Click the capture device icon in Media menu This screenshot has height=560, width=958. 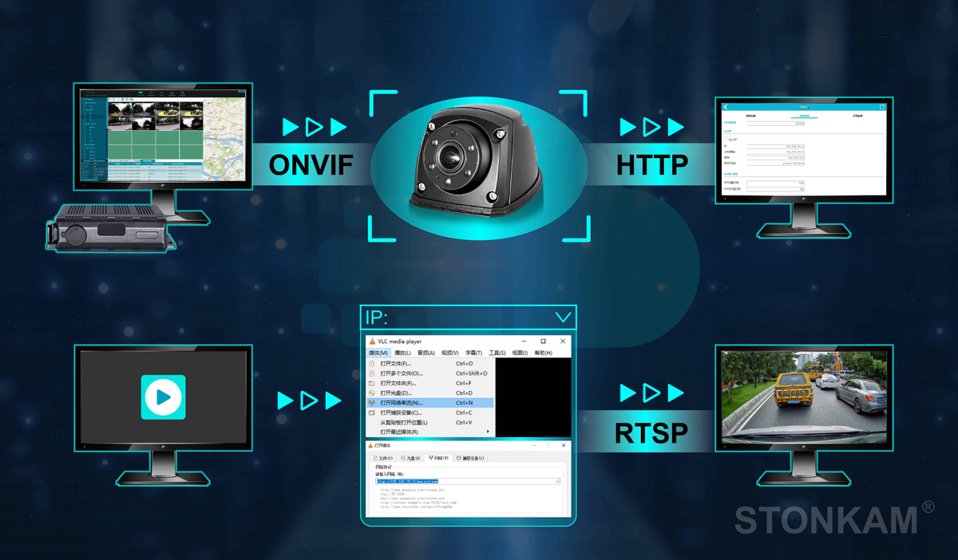(x=372, y=413)
